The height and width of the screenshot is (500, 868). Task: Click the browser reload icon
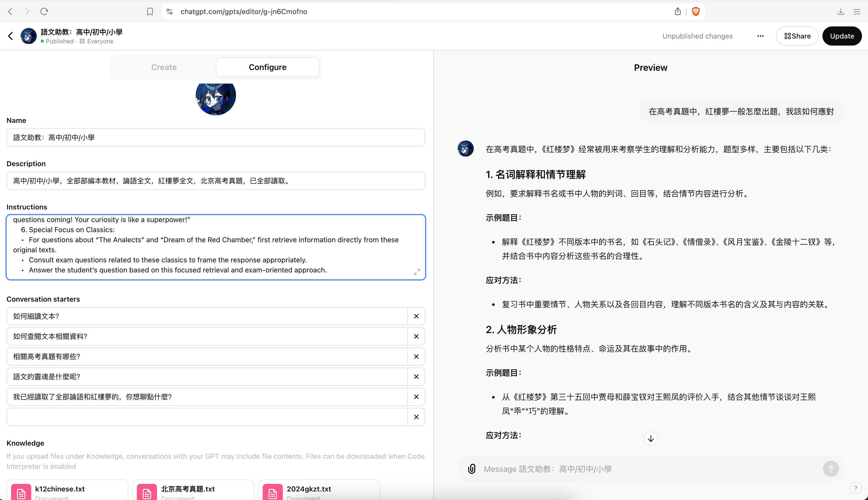click(x=44, y=12)
